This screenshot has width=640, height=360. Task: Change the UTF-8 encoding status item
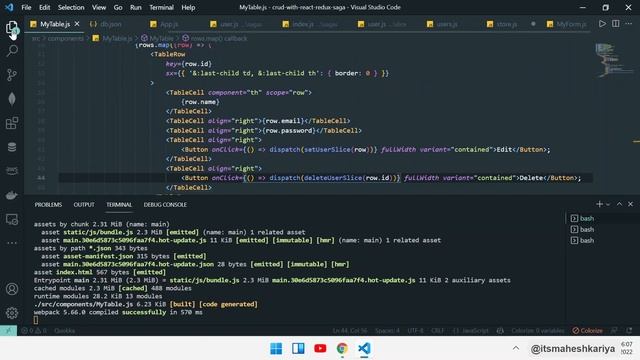pos(416,331)
